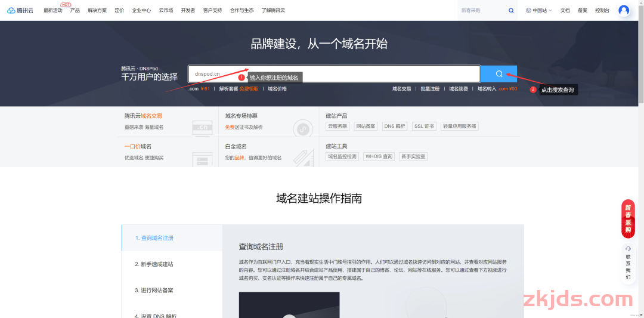Open the 白金域名 card
The image size is (644, 318).
(268, 152)
